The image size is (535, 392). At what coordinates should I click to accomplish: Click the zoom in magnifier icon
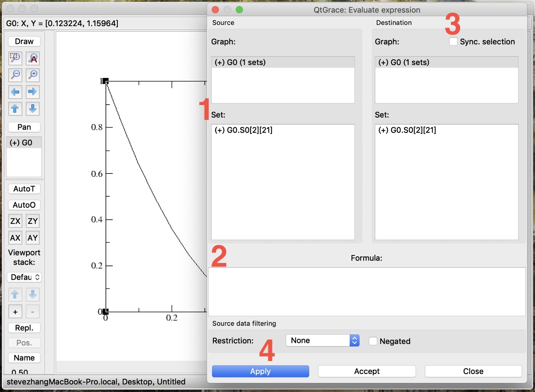pyautogui.click(x=33, y=75)
